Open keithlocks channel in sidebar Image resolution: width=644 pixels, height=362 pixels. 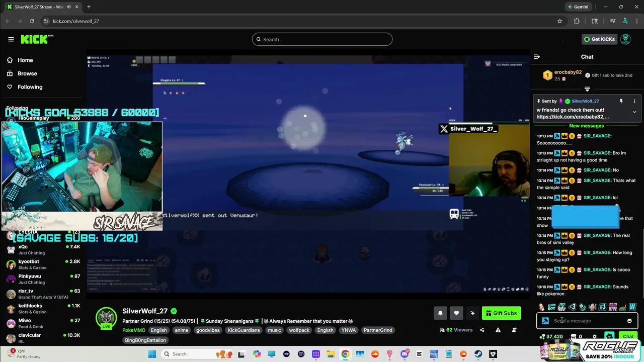tap(43, 309)
